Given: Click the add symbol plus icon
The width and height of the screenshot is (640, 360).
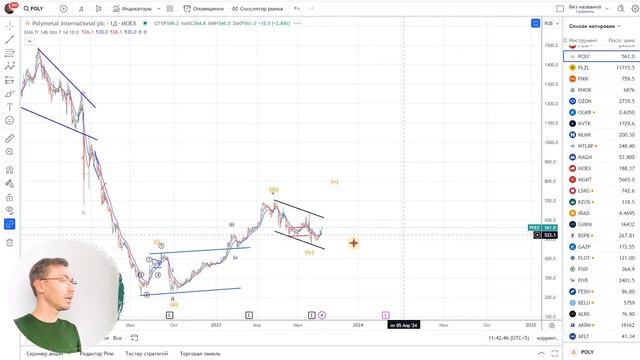Looking at the screenshot, I should [63, 9].
